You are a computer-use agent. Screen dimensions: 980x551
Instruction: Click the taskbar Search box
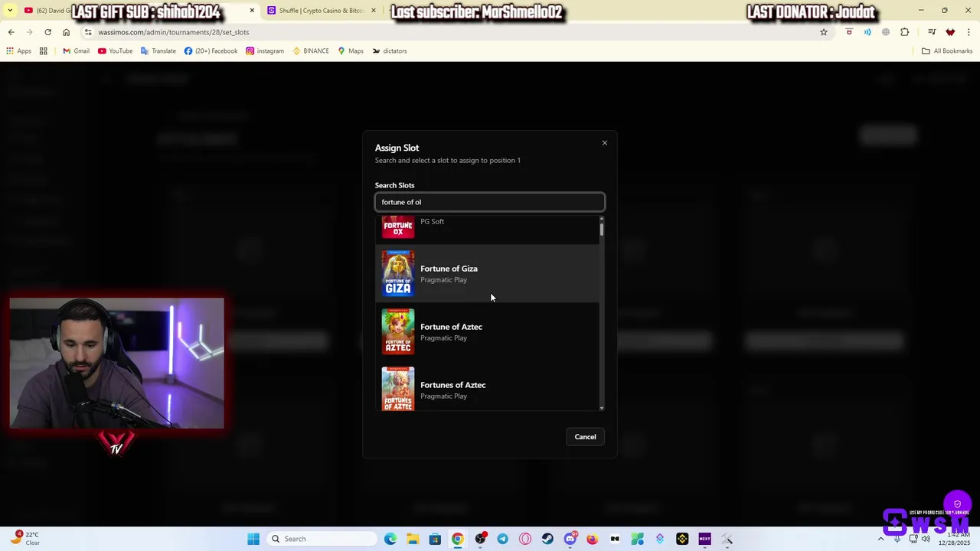coord(322,539)
